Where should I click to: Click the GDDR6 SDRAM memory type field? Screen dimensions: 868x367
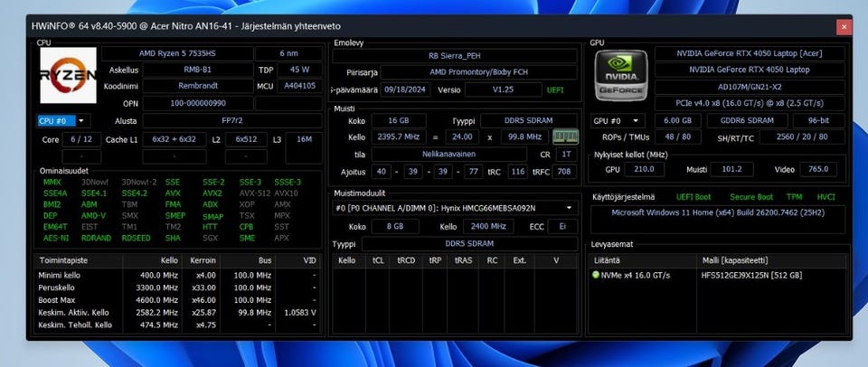747,120
